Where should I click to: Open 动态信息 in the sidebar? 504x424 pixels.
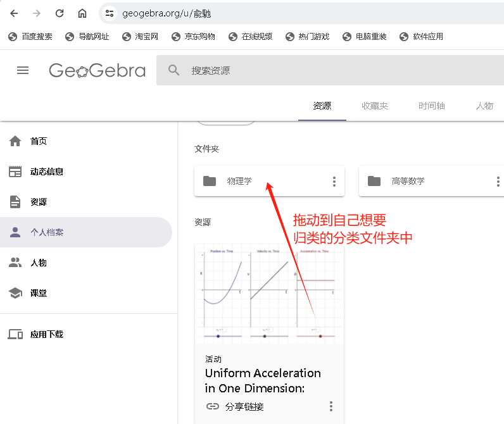point(86,171)
